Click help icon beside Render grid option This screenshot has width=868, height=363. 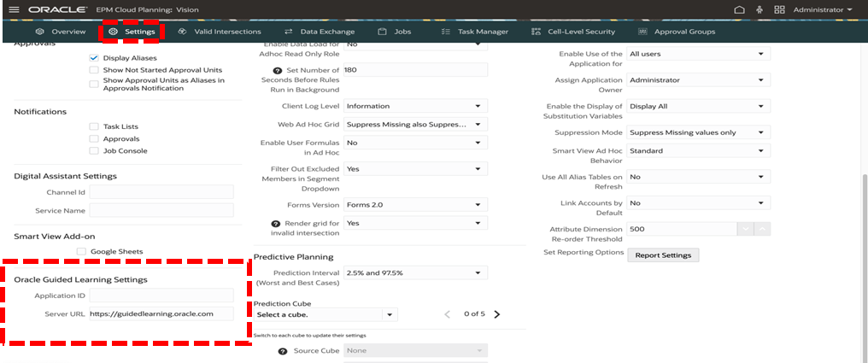276,224
